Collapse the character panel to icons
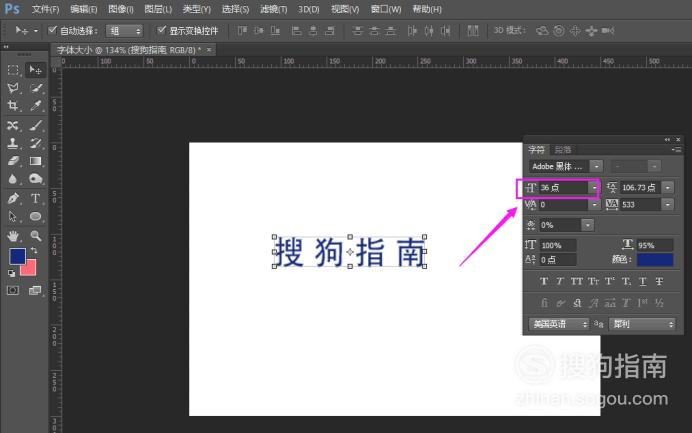Screen dimensions: 692x433 pos(667,139)
